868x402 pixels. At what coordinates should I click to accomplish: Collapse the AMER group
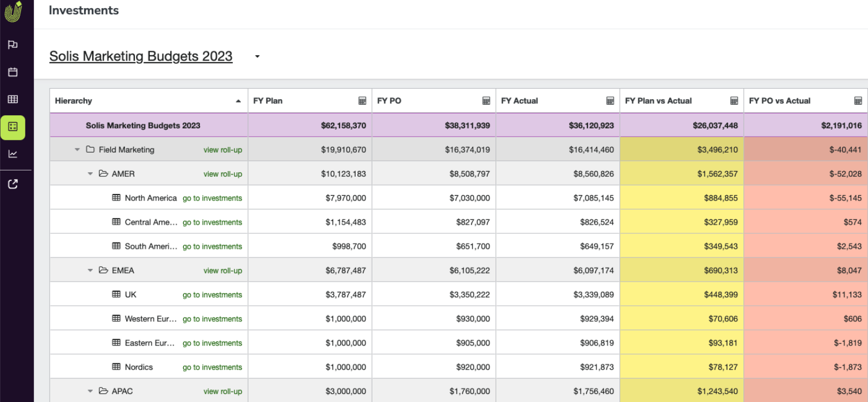pos(90,174)
